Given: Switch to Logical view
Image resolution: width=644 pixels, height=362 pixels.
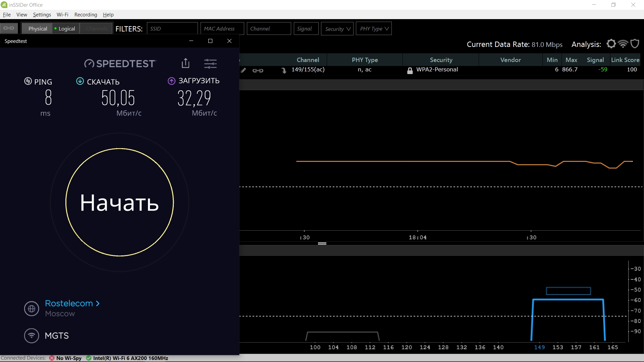Looking at the screenshot, I should (x=66, y=28).
